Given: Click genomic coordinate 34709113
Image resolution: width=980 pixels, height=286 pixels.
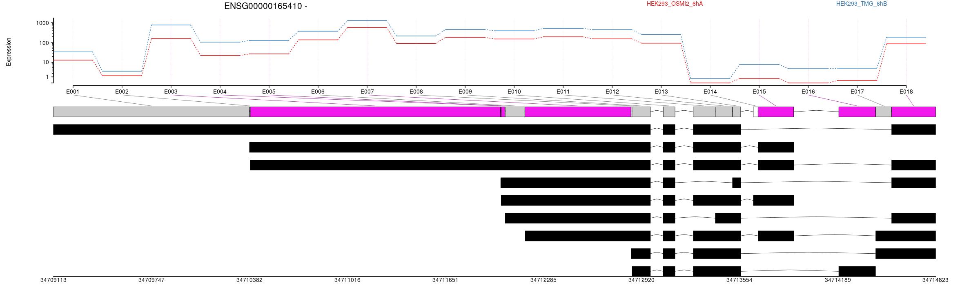Looking at the screenshot, I should tap(53, 280).
